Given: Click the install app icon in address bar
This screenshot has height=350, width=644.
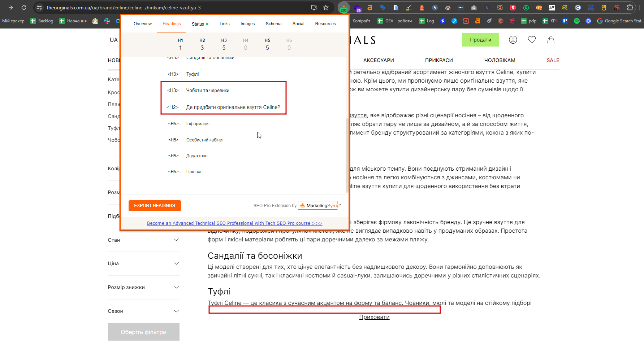Looking at the screenshot, I should click(x=314, y=8).
